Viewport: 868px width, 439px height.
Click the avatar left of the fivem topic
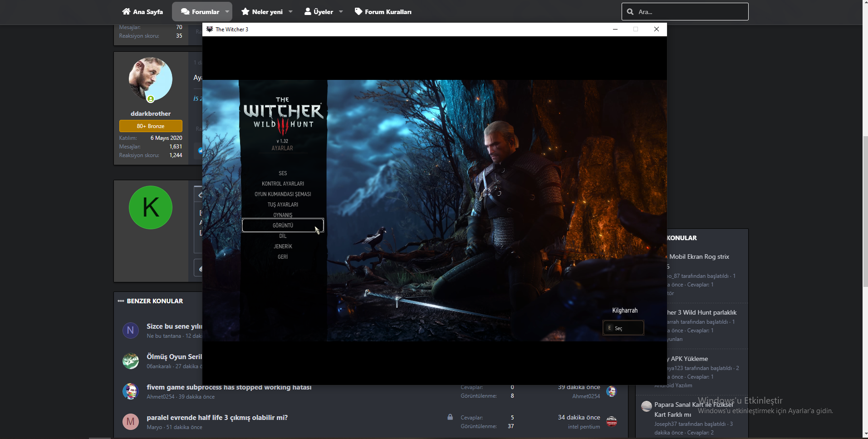[131, 391]
